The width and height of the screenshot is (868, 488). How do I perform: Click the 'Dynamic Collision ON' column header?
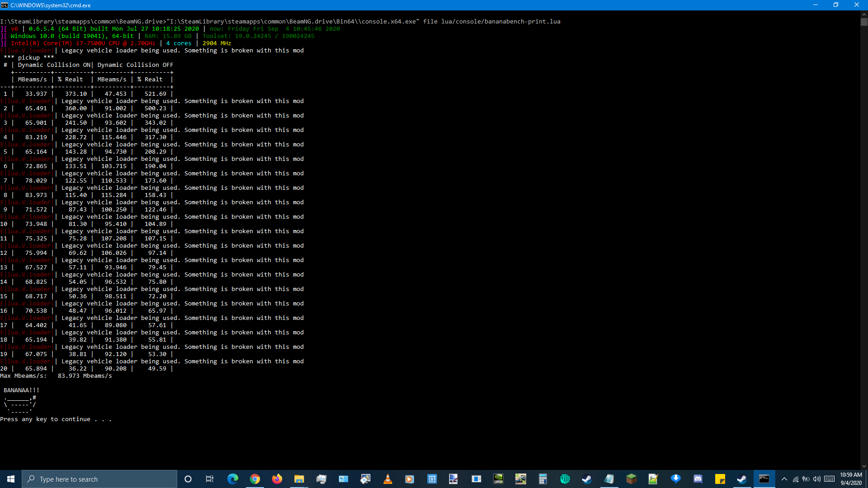pyautogui.click(x=54, y=65)
